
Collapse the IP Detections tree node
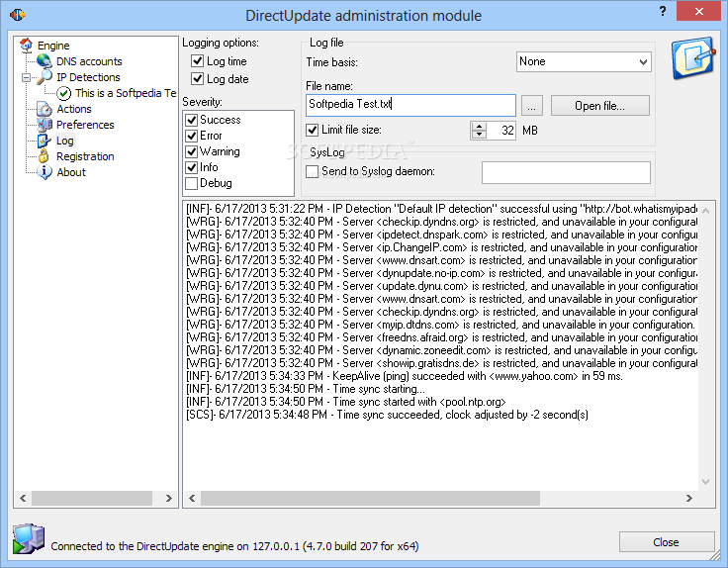tap(27, 77)
